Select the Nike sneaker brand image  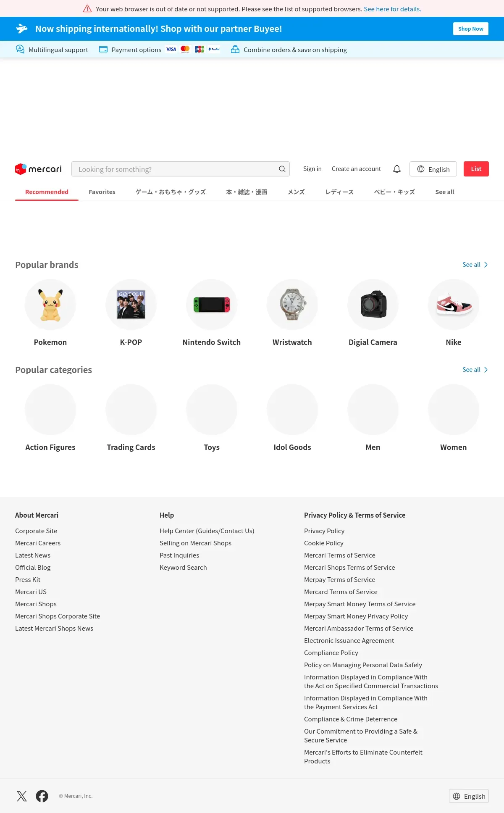(454, 305)
